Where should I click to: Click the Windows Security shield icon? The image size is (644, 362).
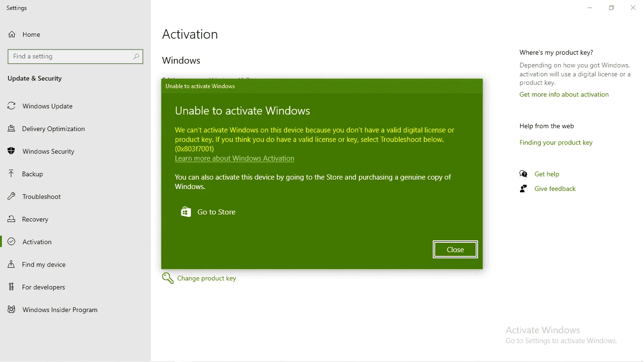pyautogui.click(x=11, y=151)
